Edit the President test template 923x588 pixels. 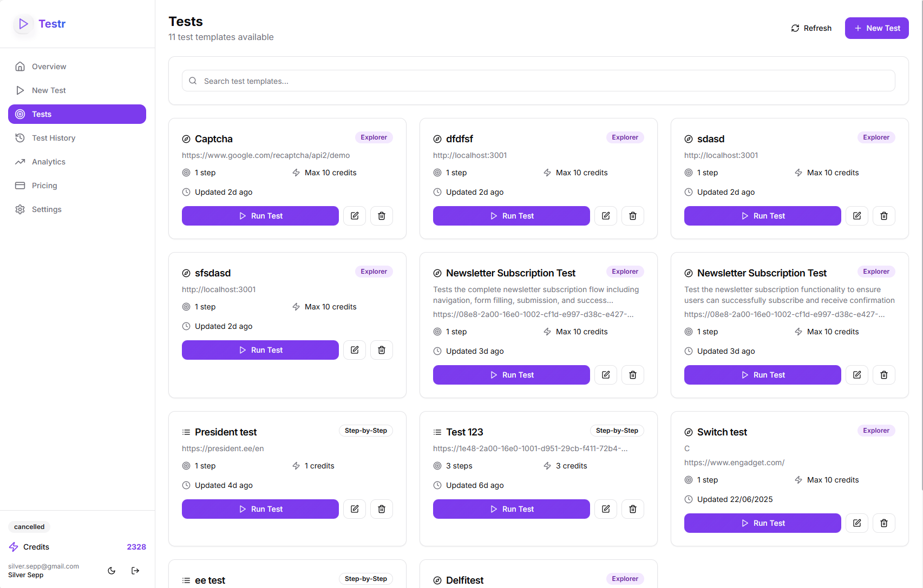pyautogui.click(x=355, y=509)
